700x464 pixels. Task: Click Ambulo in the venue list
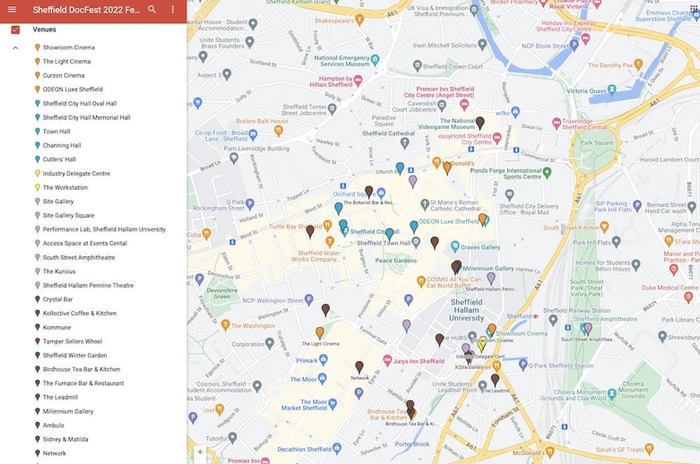tap(54, 426)
